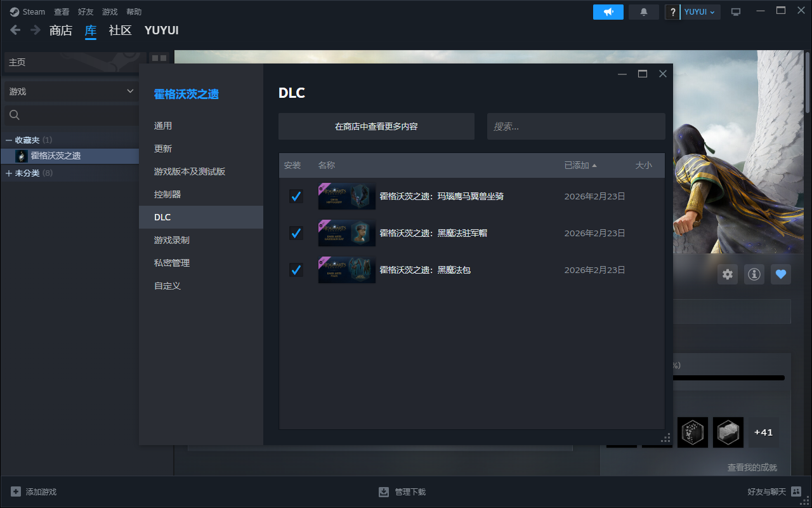
Task: Click the DLC search input field
Action: coord(575,126)
